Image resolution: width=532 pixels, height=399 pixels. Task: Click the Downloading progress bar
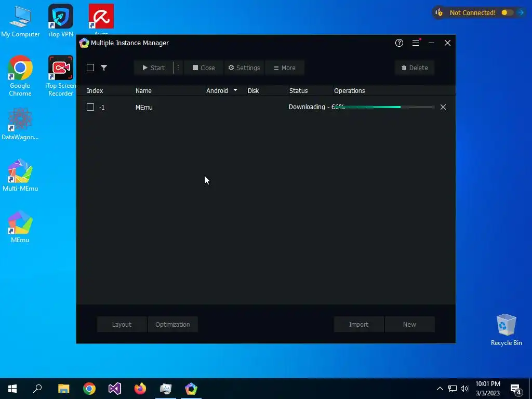(x=383, y=107)
